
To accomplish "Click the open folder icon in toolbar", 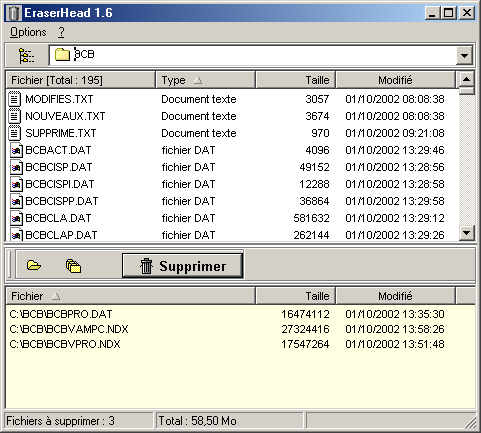I will click(34, 265).
